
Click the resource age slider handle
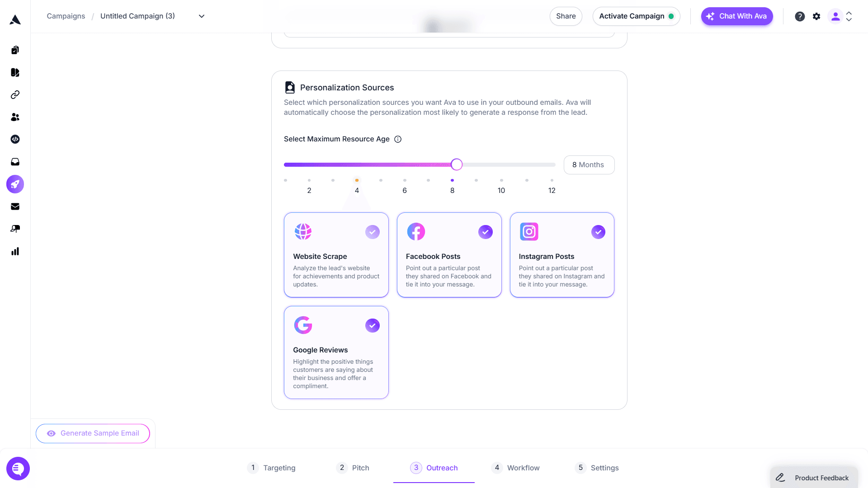tap(457, 164)
